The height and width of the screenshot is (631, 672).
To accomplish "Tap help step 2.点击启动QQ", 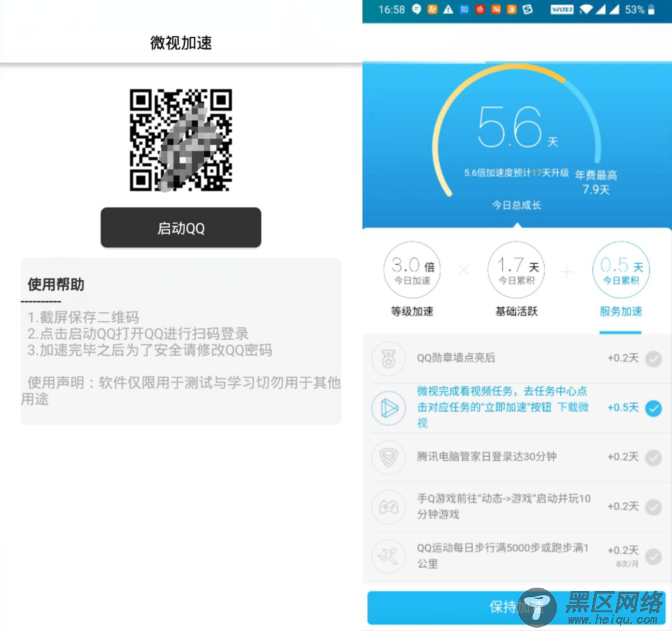I will pyautogui.click(x=138, y=334).
